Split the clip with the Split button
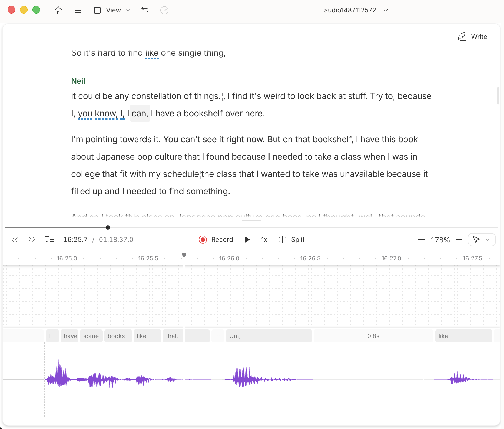The image size is (504, 429). point(292,240)
